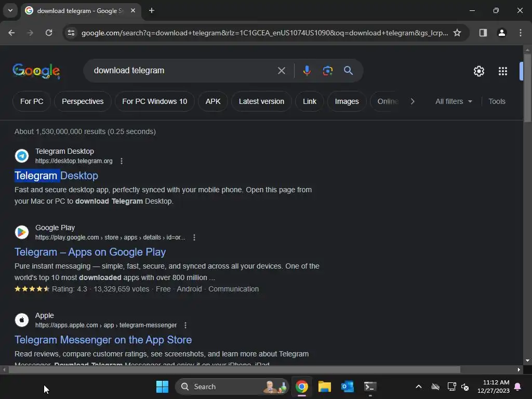Open taskbar clock showing 11:12 AM
Screen dimensions: 532x399
click(494, 387)
